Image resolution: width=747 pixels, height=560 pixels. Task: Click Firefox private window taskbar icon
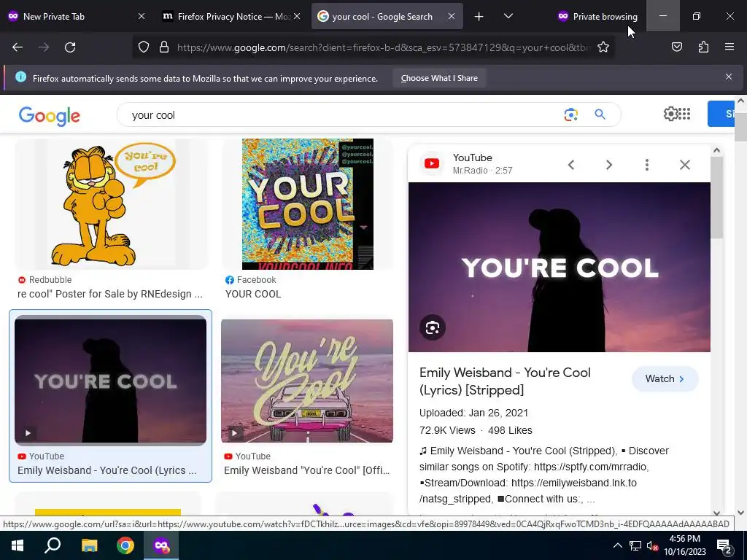pyautogui.click(x=161, y=545)
